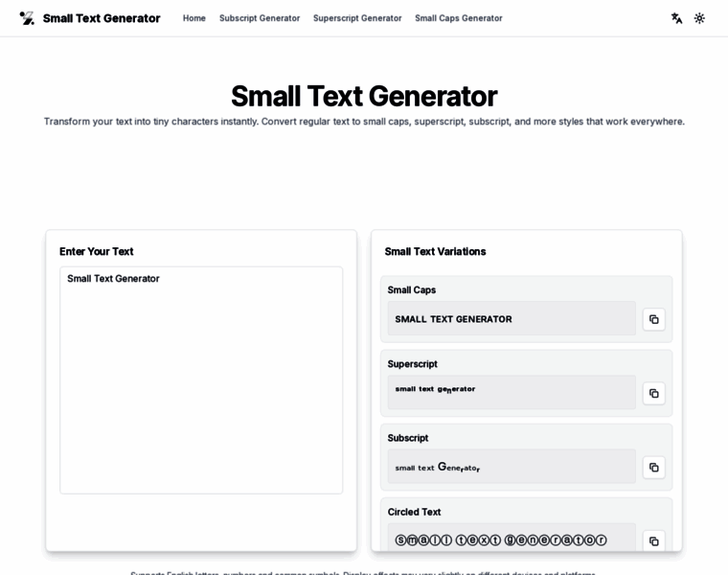Click the large Small Text Generator heading

(x=364, y=96)
